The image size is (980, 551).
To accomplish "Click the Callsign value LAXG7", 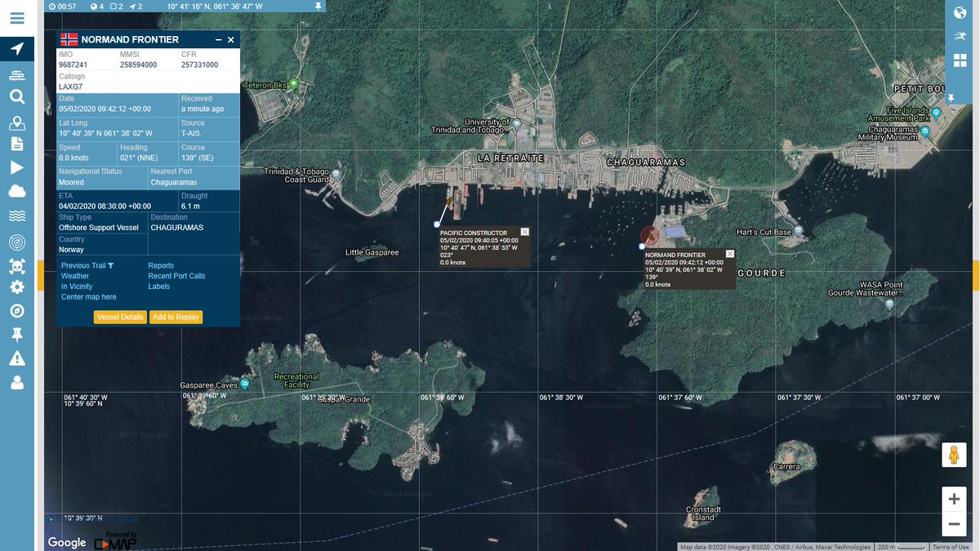I will pyautogui.click(x=70, y=87).
